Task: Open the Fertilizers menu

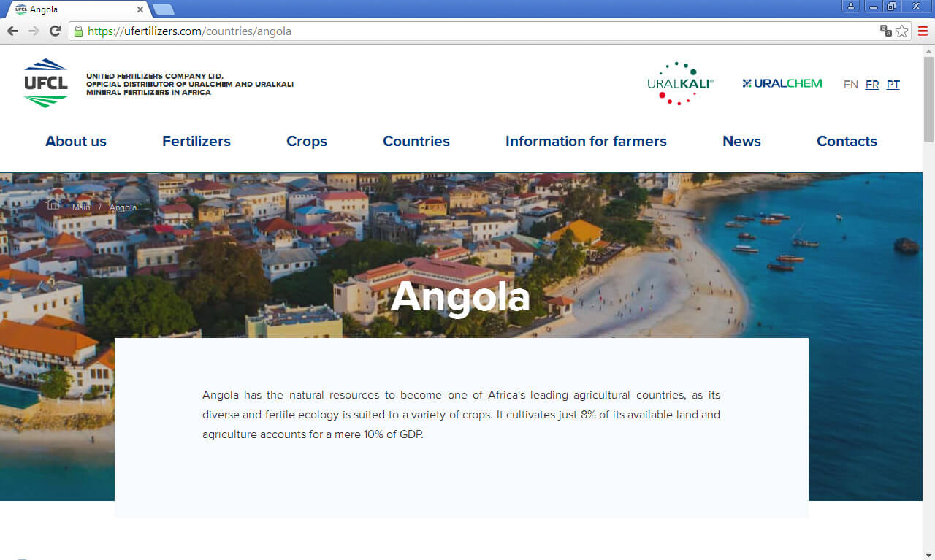Action: tap(196, 142)
